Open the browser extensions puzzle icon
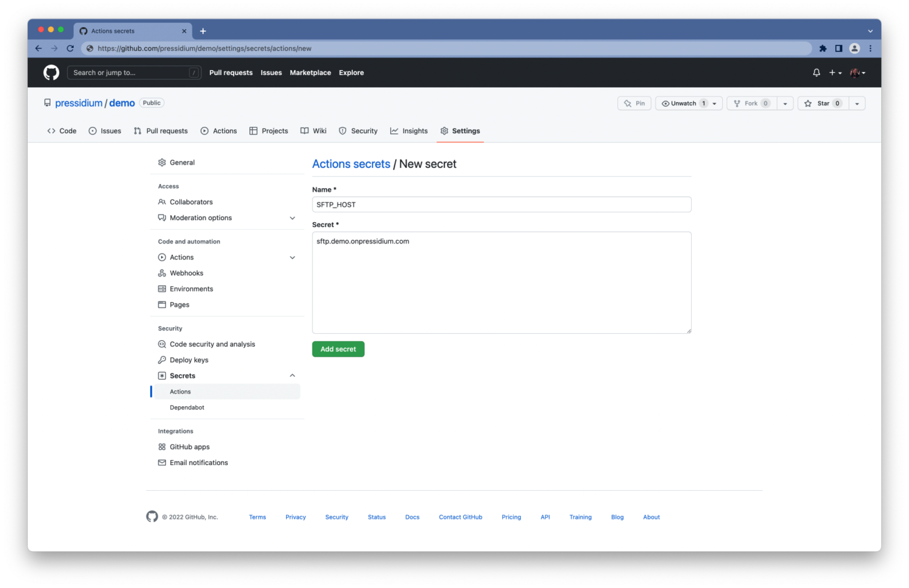 tap(823, 48)
